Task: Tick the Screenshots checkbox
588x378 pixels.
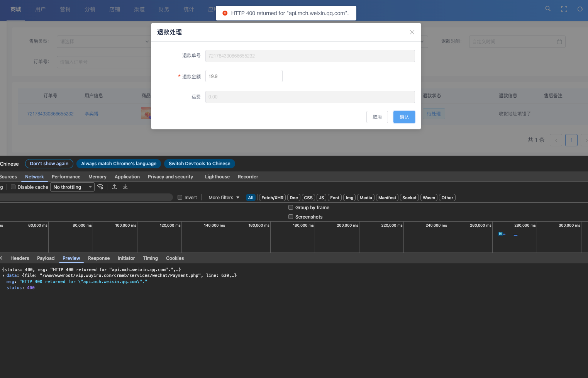Action: (291, 217)
